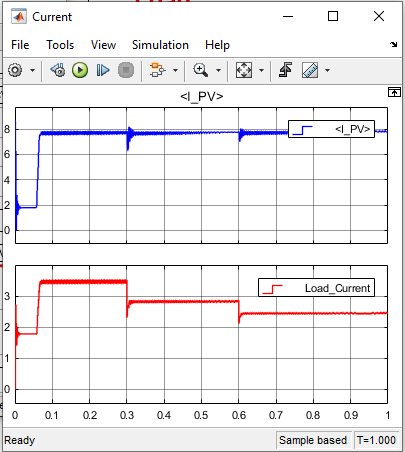
Task: Open the Help menu
Action: [217, 45]
